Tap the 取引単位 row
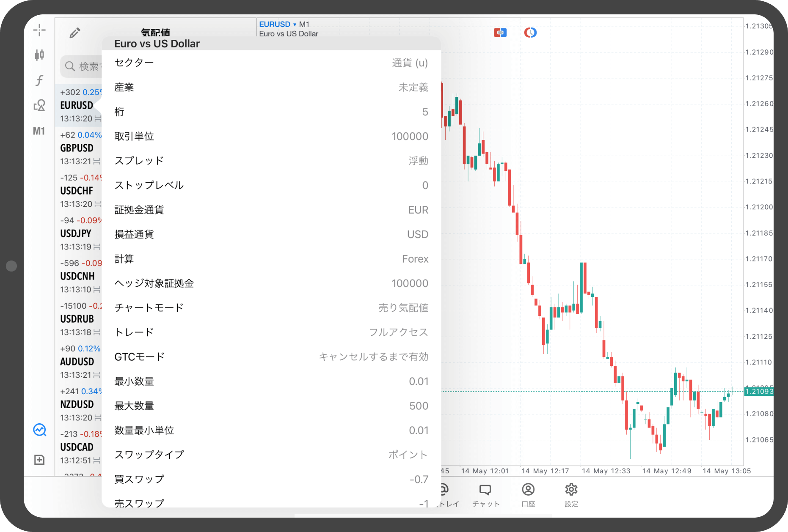Screen dimensions: 788x532 click(271, 136)
